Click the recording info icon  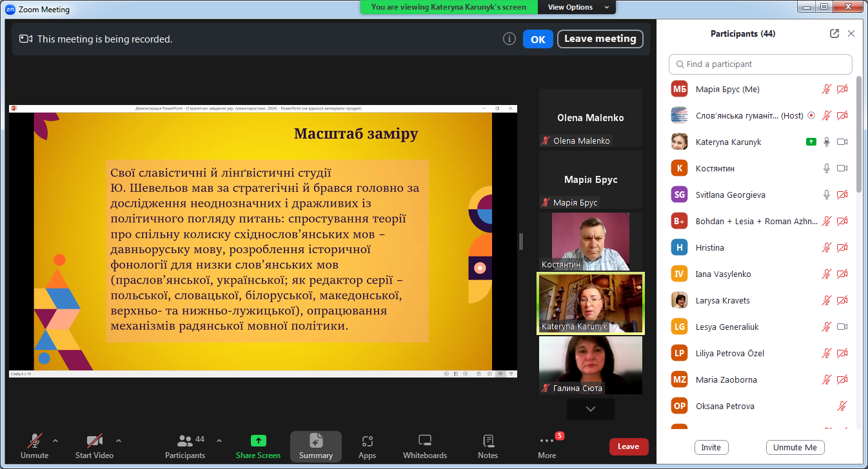509,39
